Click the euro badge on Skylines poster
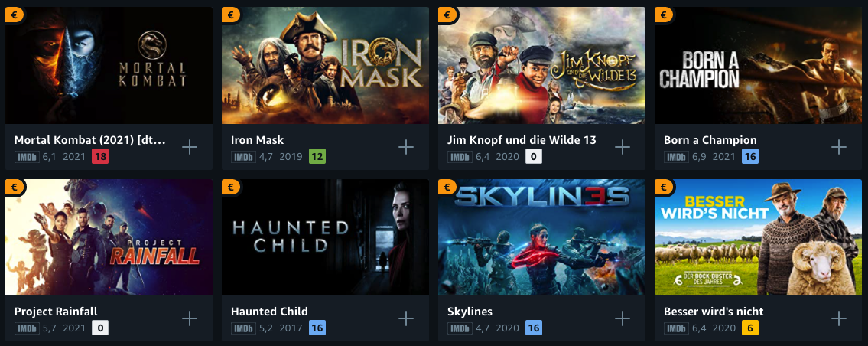Screen dimensions: 868x346 (447, 186)
